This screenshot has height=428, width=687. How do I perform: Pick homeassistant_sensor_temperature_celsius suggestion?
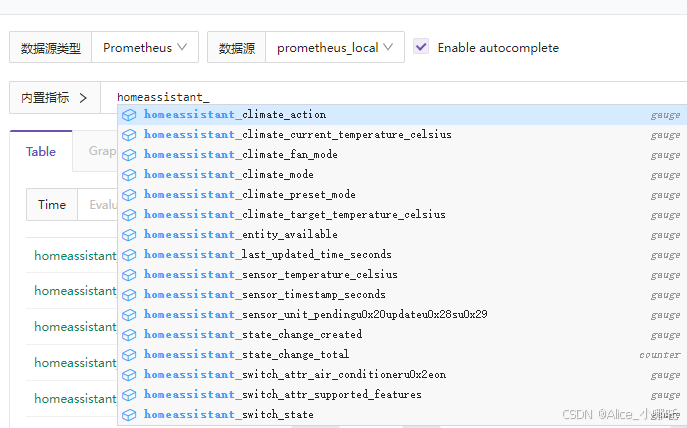coord(402,275)
